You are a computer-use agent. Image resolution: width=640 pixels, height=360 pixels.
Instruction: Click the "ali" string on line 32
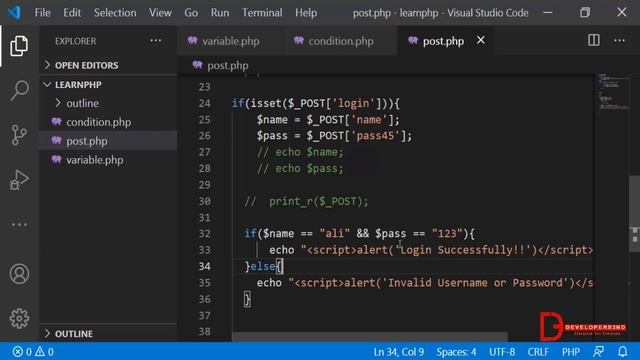(x=335, y=233)
